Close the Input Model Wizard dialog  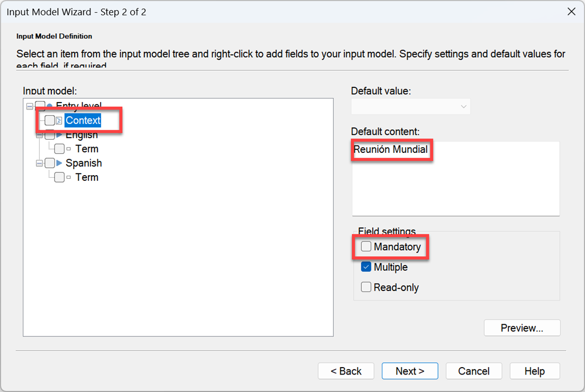571,12
